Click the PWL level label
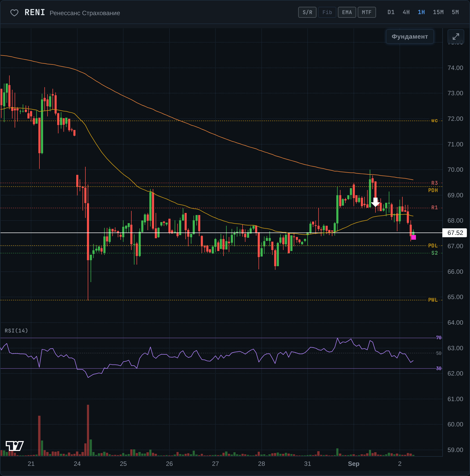Viewport: 470px width, 476px height. [x=433, y=300]
